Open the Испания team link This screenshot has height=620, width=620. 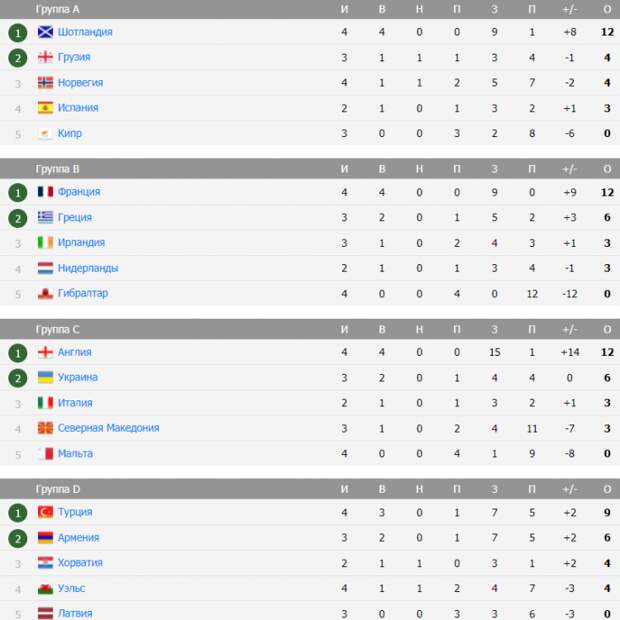click(78, 108)
